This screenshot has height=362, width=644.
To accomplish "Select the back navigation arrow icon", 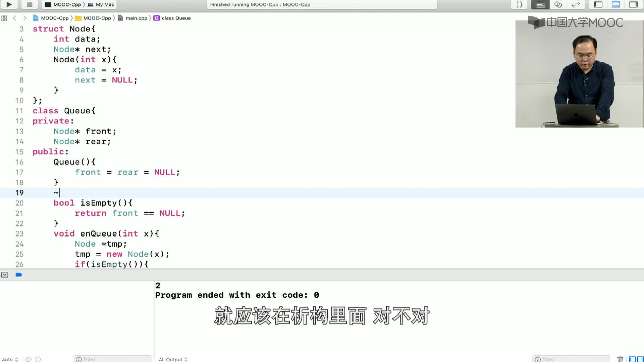I will 15,18.
